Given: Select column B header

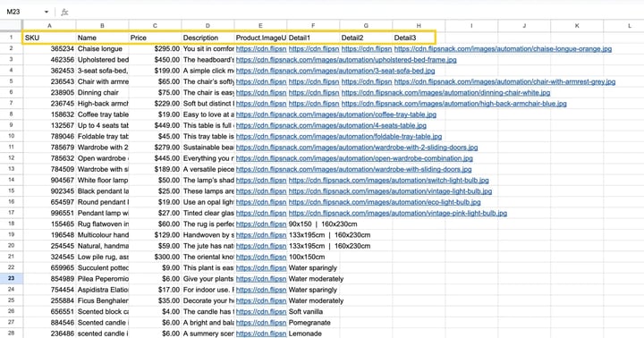Looking at the screenshot, I should (102, 25).
